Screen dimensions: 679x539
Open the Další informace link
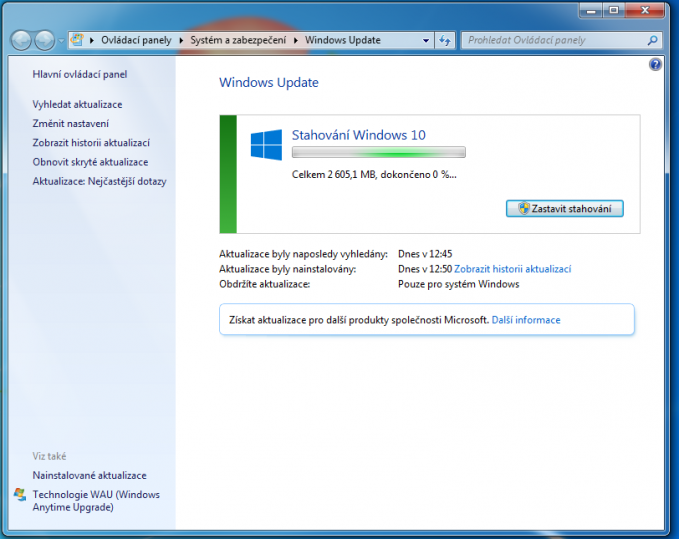pos(526,320)
